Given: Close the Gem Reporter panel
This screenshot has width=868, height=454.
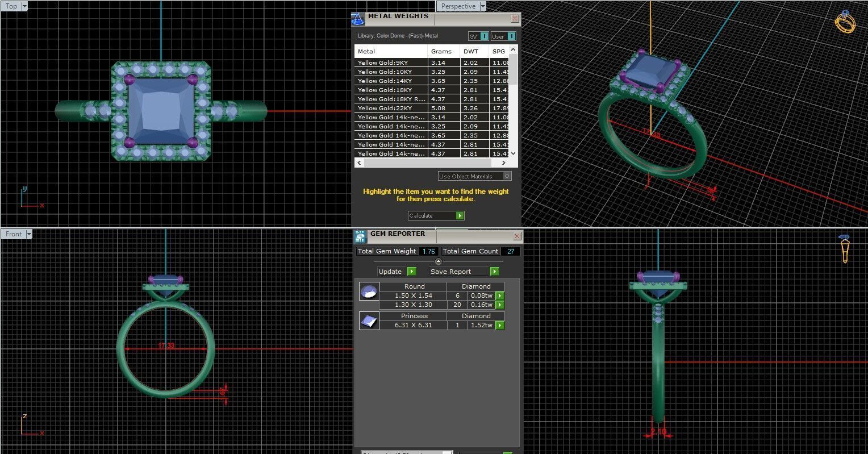Looking at the screenshot, I should coord(517,236).
